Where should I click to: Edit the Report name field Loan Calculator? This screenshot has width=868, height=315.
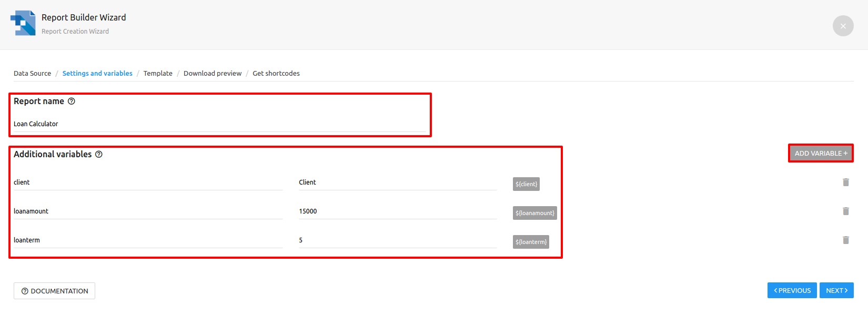click(219, 124)
